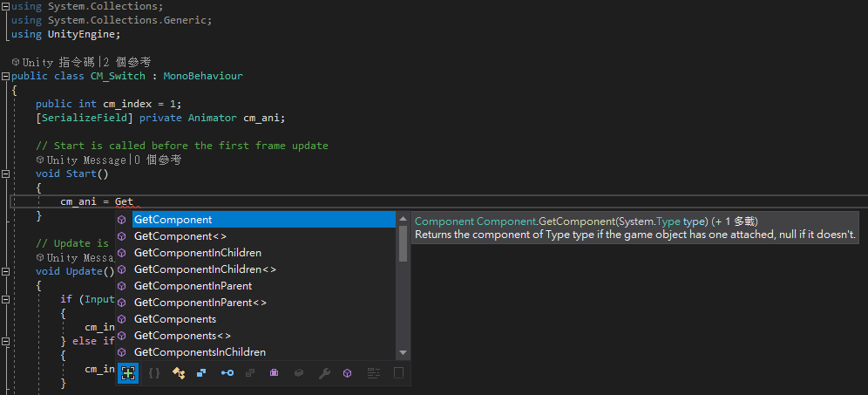Click the Animator type name

pyautogui.click(x=212, y=118)
